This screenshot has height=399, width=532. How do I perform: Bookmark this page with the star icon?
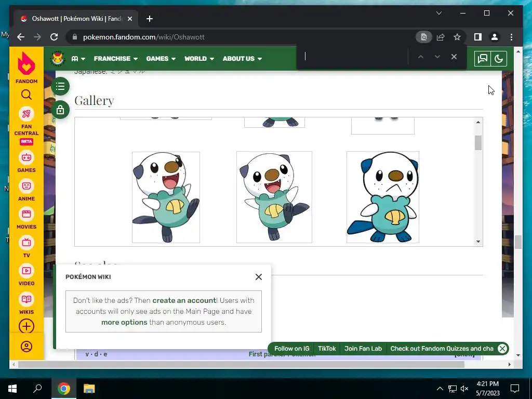click(x=457, y=37)
